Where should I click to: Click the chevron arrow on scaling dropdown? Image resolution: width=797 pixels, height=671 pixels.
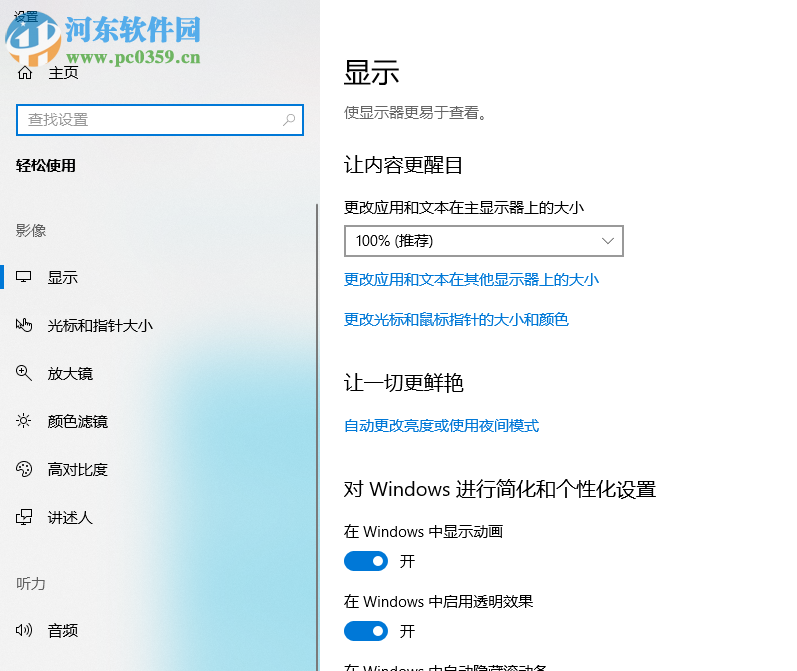coord(608,241)
